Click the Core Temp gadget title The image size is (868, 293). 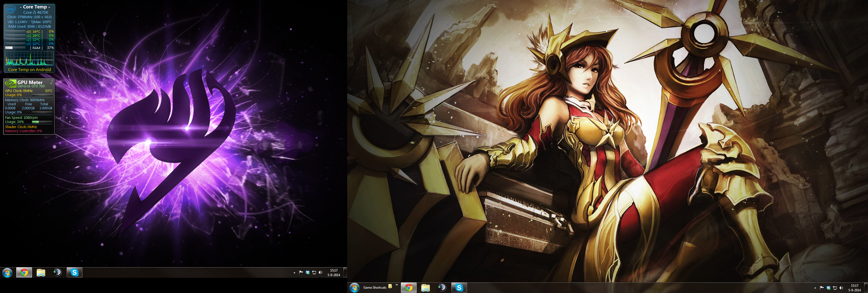point(35,7)
